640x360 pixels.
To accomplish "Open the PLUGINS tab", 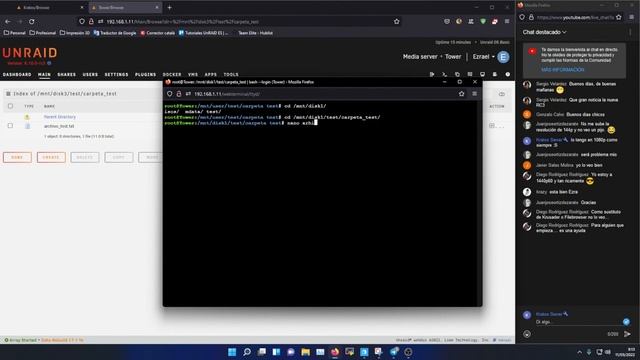I will [145, 75].
